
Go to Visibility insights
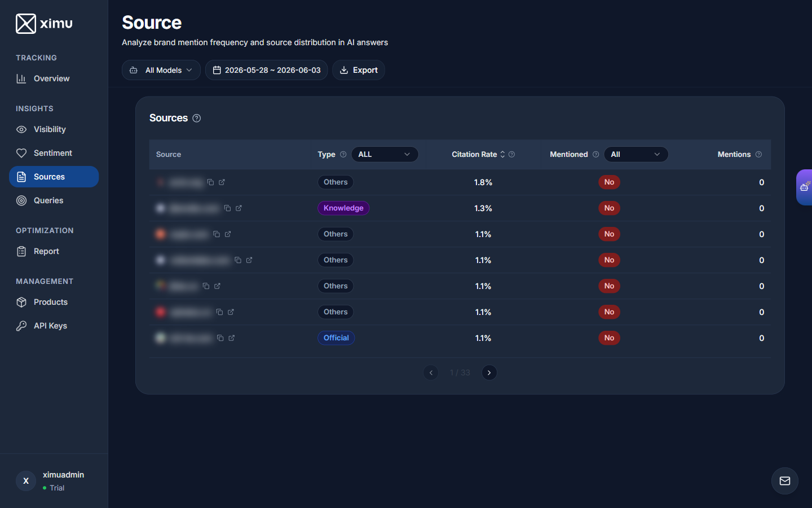pyautogui.click(x=54, y=129)
